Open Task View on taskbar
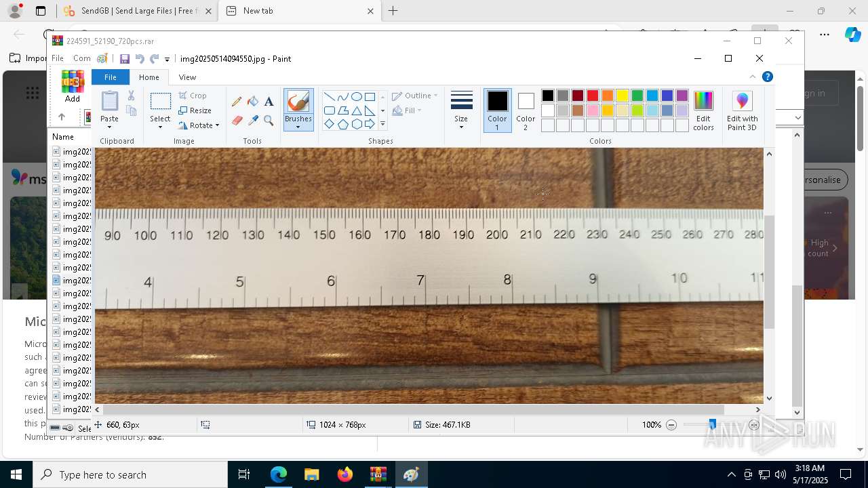Image resolution: width=868 pixels, height=488 pixels. [x=244, y=474]
